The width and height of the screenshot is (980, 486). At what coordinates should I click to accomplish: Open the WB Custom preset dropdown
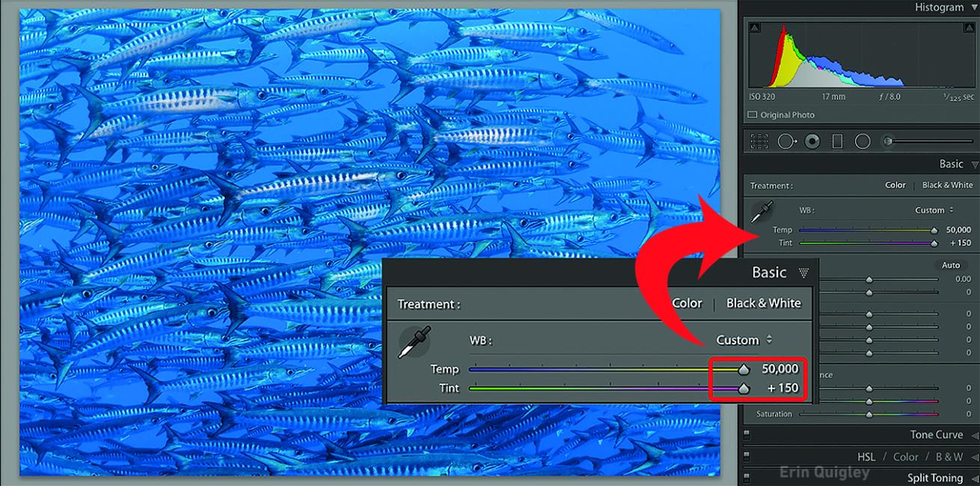click(x=934, y=210)
